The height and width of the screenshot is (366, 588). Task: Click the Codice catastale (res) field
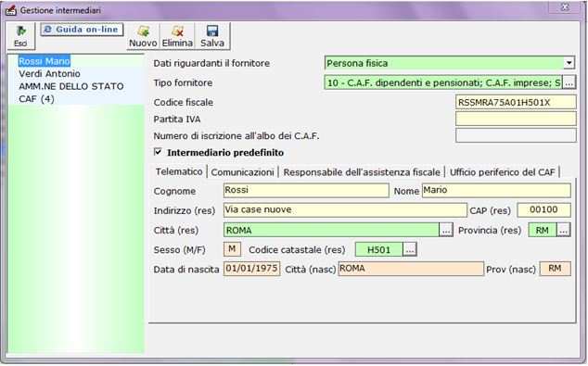click(x=378, y=249)
